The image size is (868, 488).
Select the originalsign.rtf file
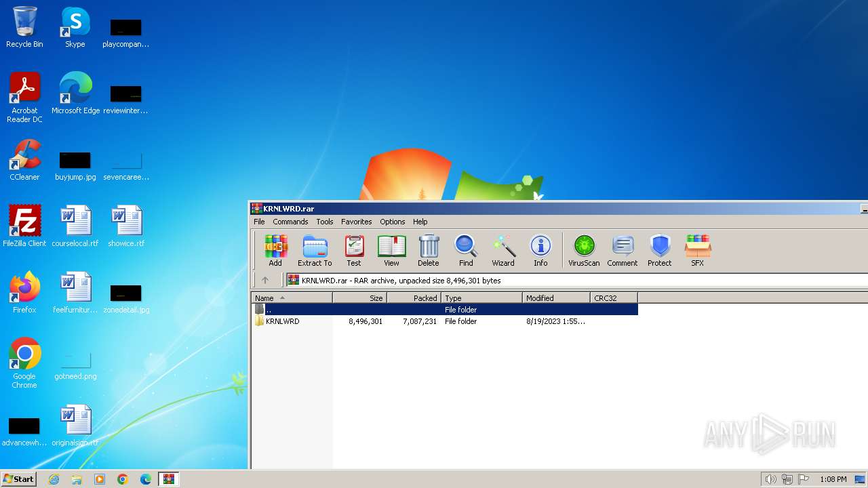[x=75, y=426]
